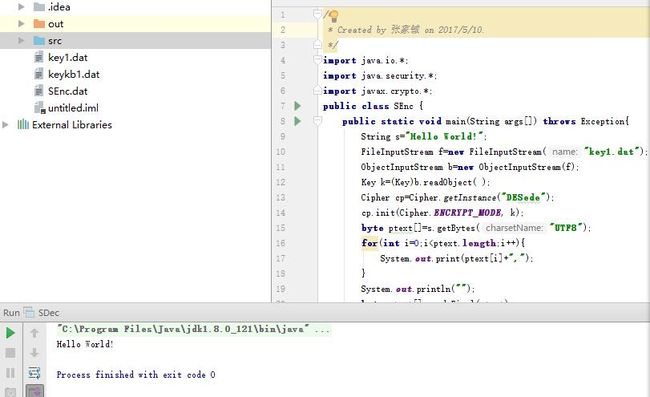Image resolution: width=650 pixels, height=397 pixels.
Task: Click import javax.crypto line
Action: tap(378, 91)
